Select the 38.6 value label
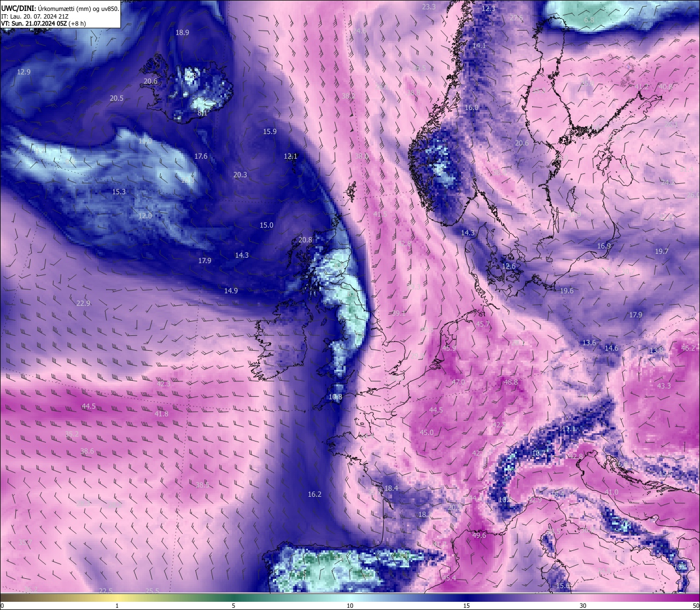The image size is (700, 610). click(87, 451)
